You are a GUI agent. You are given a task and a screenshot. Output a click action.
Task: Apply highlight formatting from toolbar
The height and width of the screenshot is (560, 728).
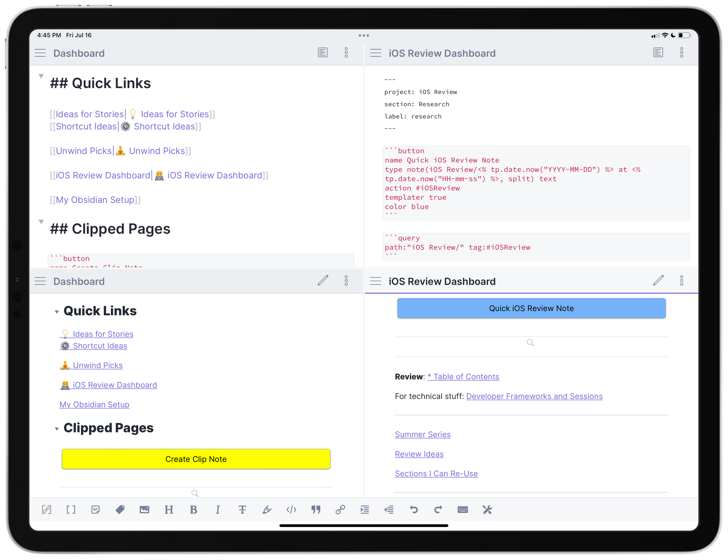(267, 510)
